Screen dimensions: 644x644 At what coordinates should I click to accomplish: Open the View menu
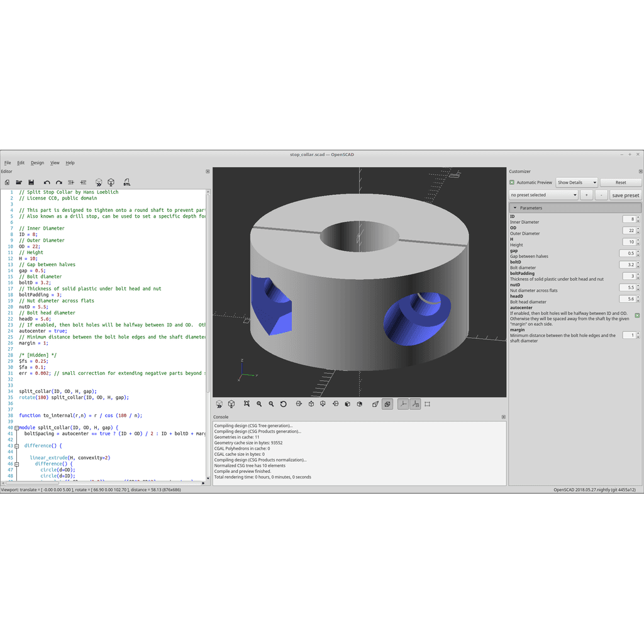[55, 163]
